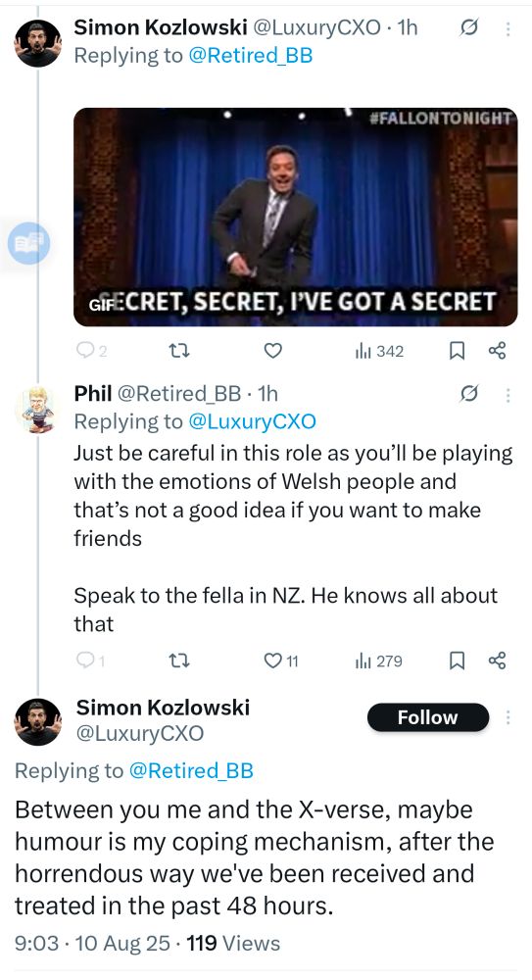View analytics showing 342 views
The width and height of the screenshot is (532, 980).
[x=379, y=351]
